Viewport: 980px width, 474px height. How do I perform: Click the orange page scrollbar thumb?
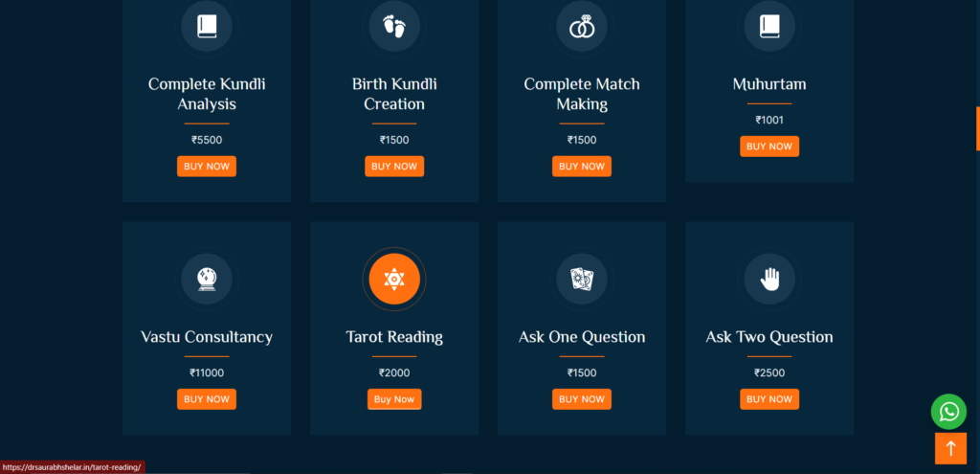tap(977, 128)
